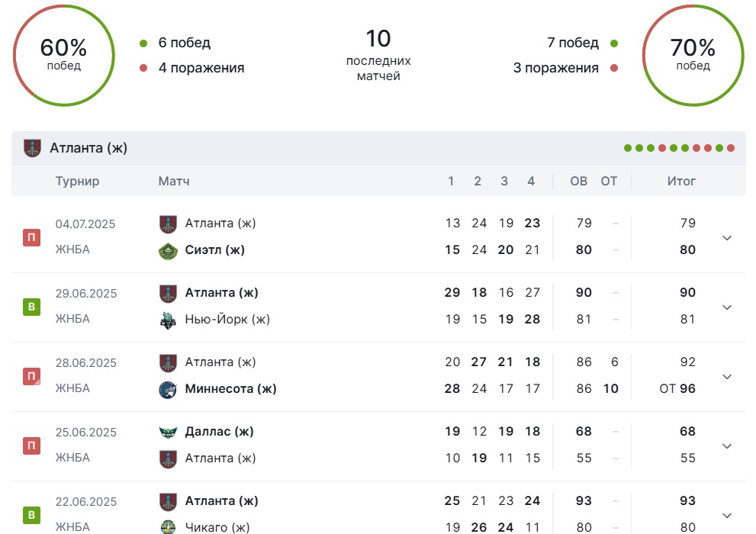Click the New York Liberty team logo

pyautogui.click(x=168, y=320)
